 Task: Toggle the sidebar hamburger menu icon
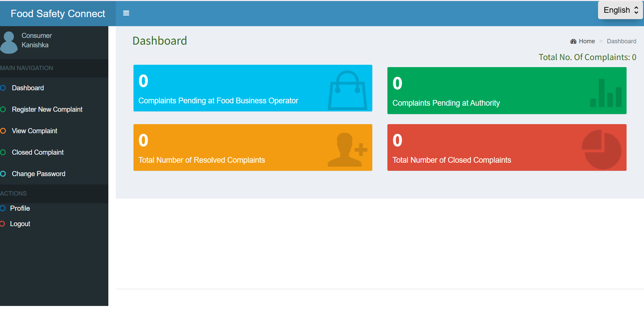pyautogui.click(x=126, y=13)
